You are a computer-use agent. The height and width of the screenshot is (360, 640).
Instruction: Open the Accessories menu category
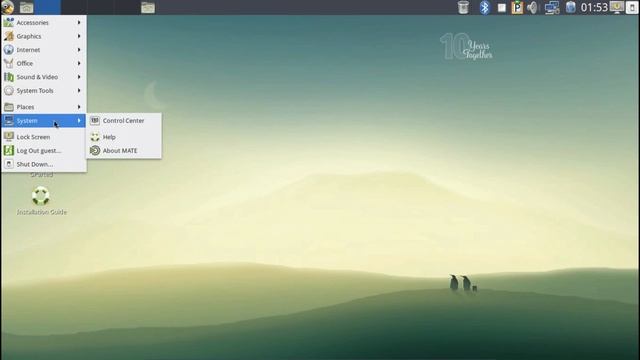44,22
